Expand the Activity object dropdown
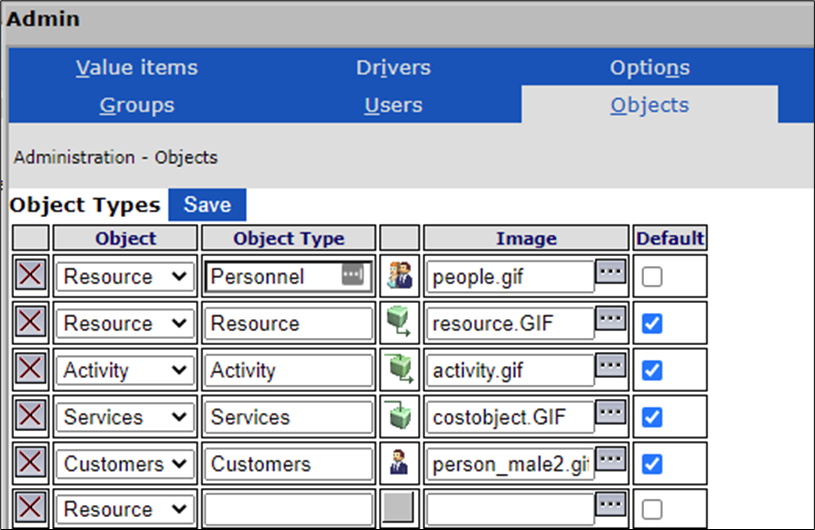This screenshot has width=815, height=530. point(125,371)
